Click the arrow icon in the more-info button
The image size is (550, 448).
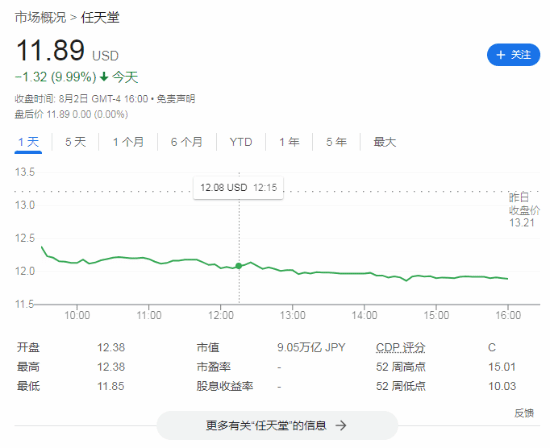click(x=341, y=426)
